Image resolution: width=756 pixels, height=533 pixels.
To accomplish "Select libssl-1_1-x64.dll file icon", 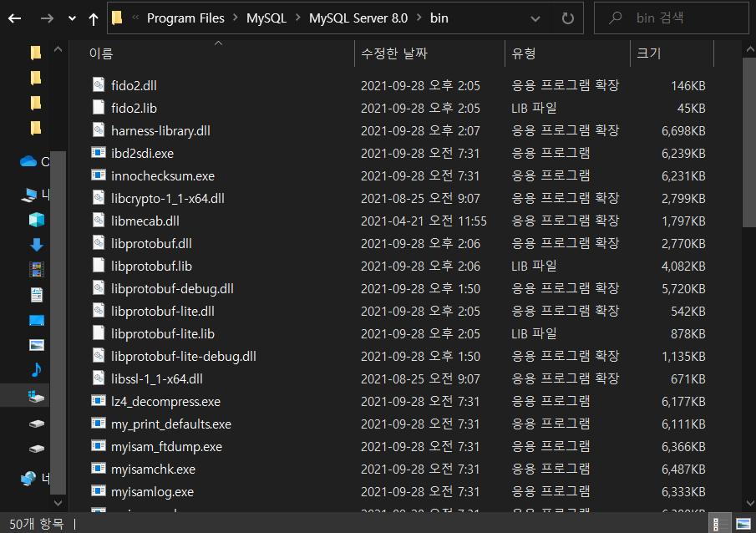I will 99,378.
